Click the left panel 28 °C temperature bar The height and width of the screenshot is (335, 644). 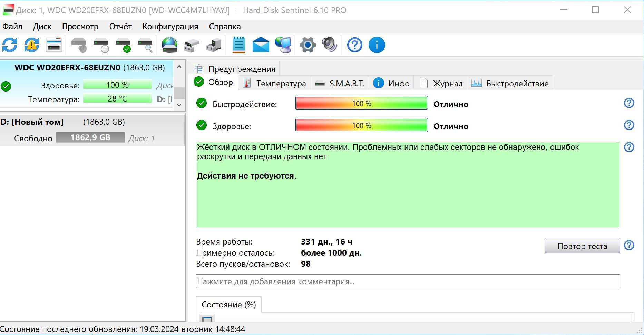click(x=117, y=99)
